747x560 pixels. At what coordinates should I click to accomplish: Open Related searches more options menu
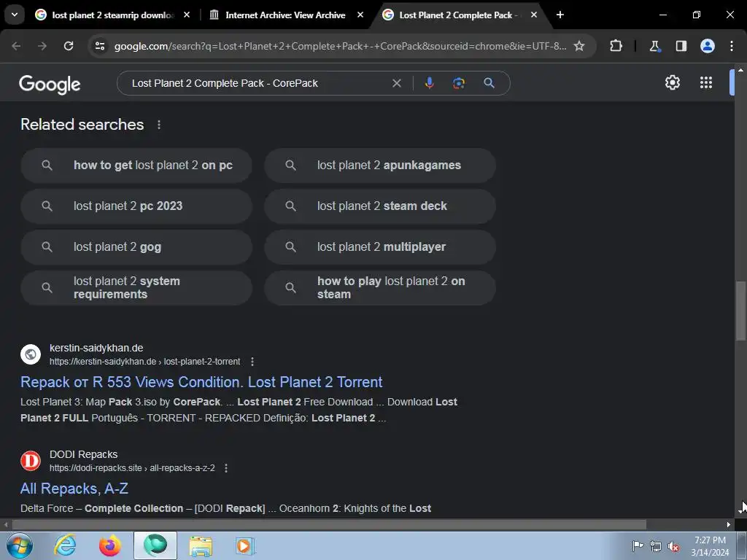click(x=158, y=125)
